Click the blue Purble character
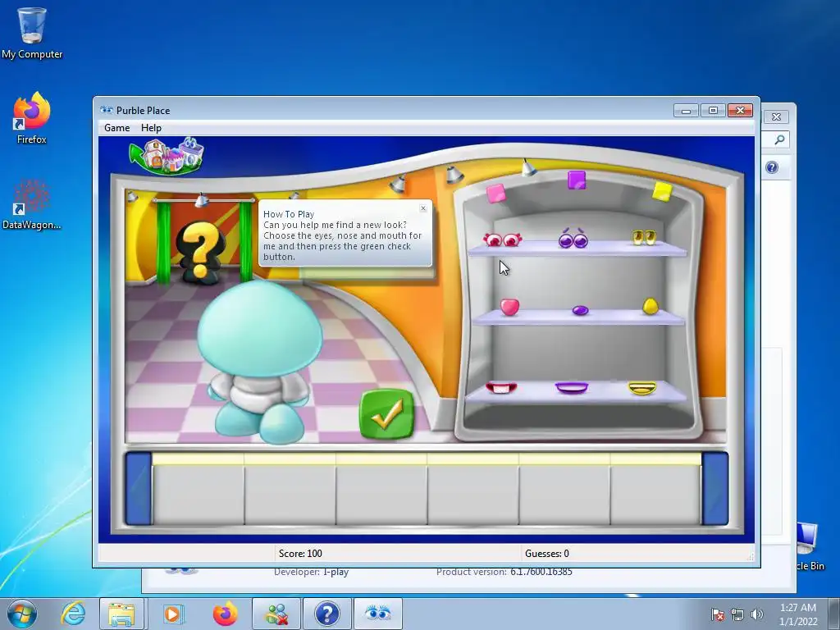 click(x=260, y=362)
